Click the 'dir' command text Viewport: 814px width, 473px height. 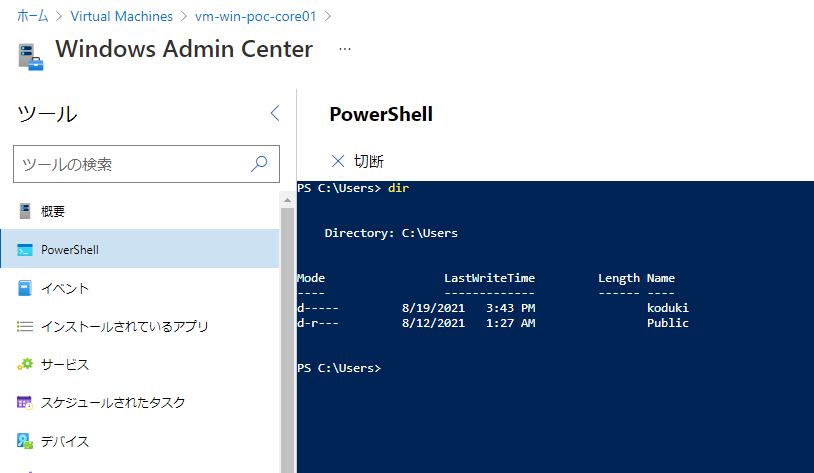398,188
